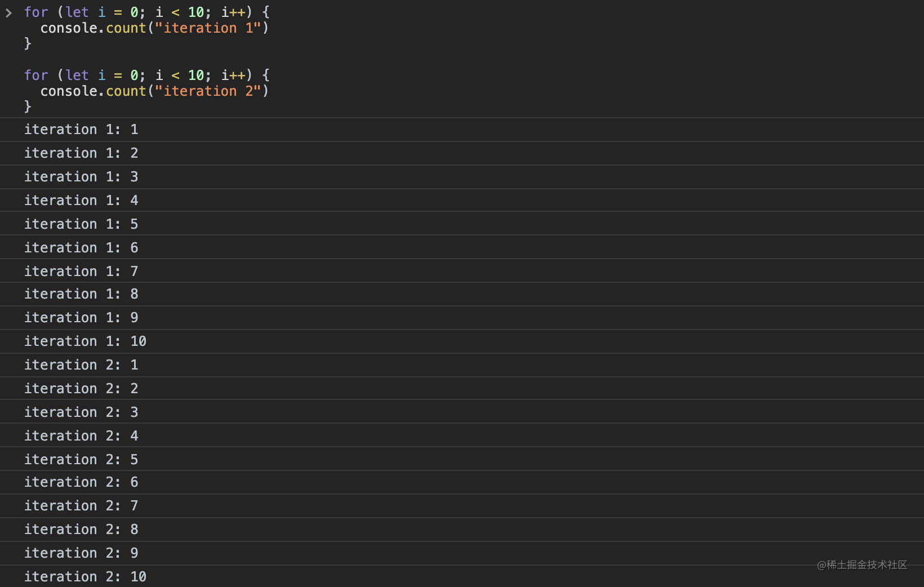Select the output row "iteration 2: 1"
Screen dimensions: 924x587
[x=462, y=365]
